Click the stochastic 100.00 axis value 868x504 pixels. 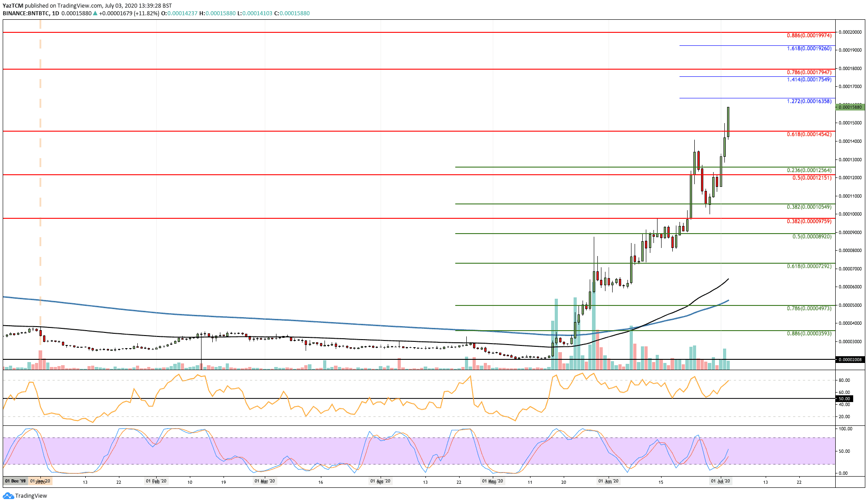[x=846, y=429]
